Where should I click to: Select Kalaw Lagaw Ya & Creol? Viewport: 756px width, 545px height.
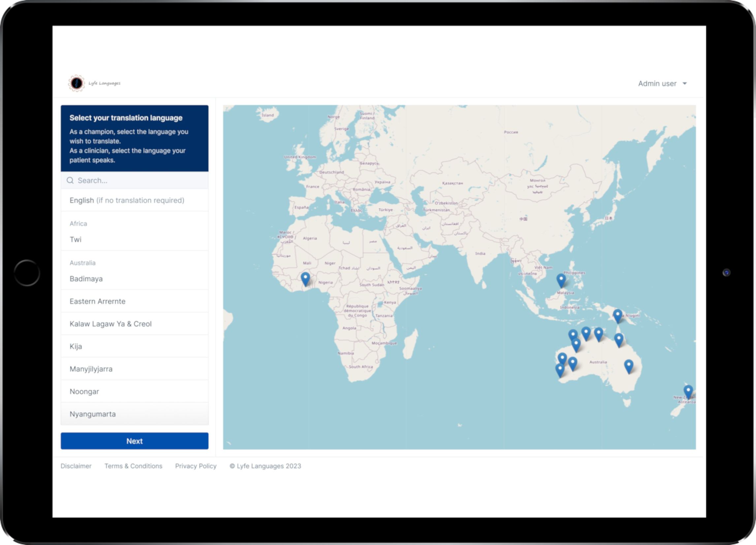point(110,324)
